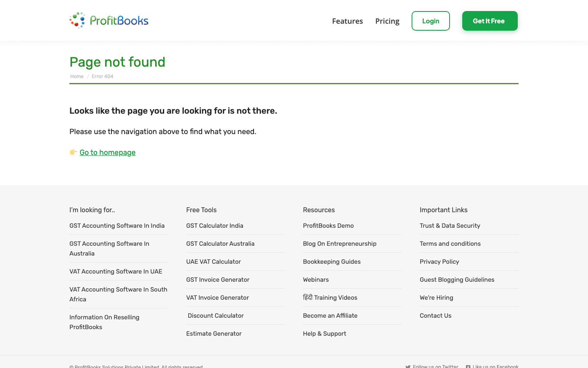Visit Blog On Entrepreneurship link
This screenshot has width=588, height=368.
tap(340, 244)
